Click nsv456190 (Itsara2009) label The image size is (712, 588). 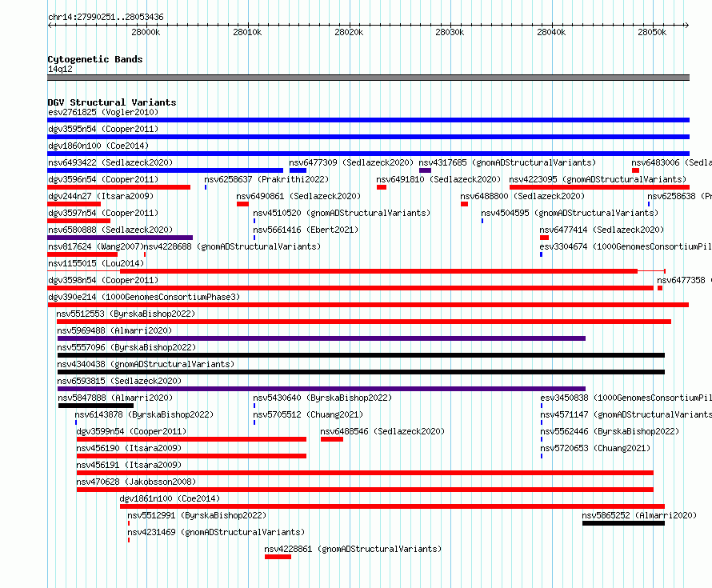click(129, 448)
